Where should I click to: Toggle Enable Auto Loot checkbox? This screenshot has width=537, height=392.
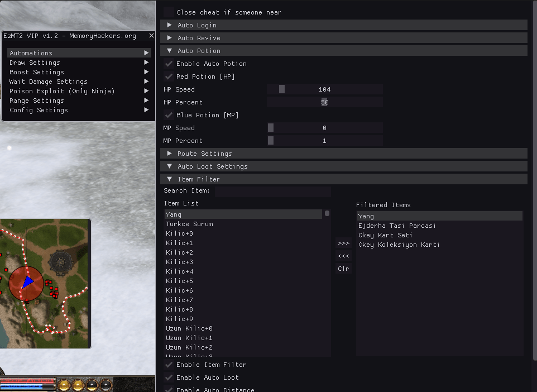(x=169, y=377)
